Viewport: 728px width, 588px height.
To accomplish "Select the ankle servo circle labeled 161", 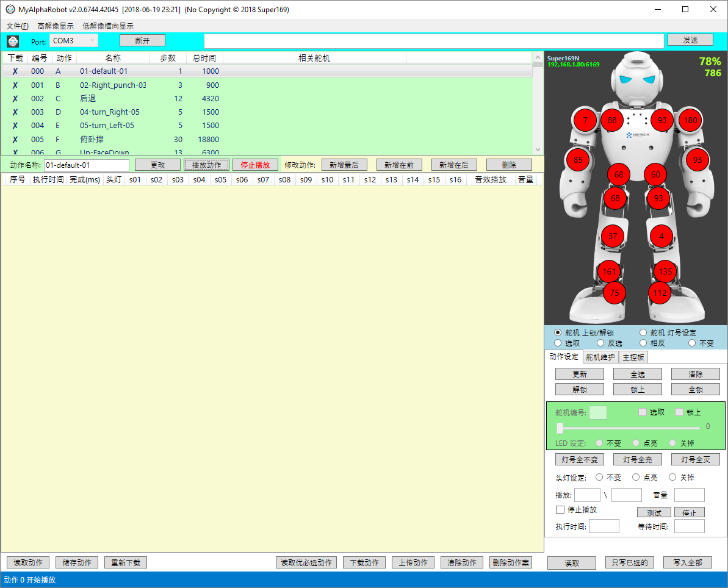I will coord(608,271).
